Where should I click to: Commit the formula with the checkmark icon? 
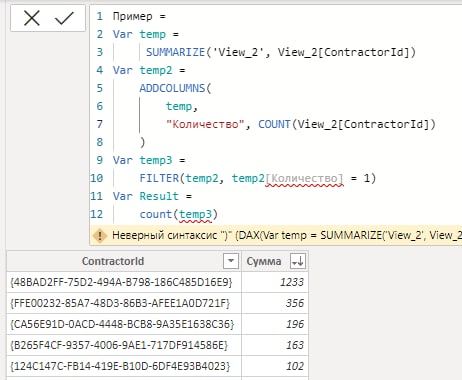tap(64, 18)
